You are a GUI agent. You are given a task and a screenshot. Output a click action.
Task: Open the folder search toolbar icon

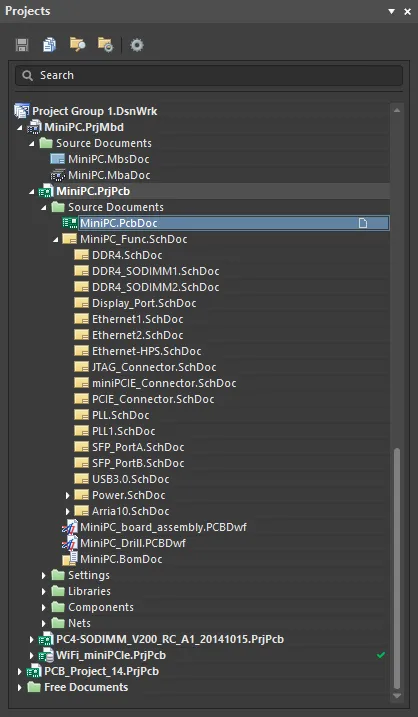coord(77,45)
